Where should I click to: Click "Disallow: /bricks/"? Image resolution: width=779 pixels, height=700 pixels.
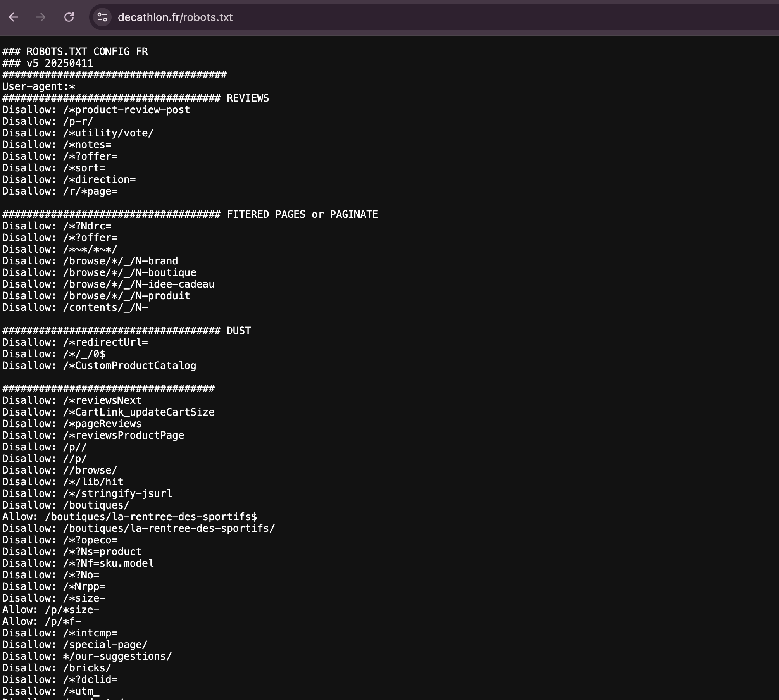57,668
